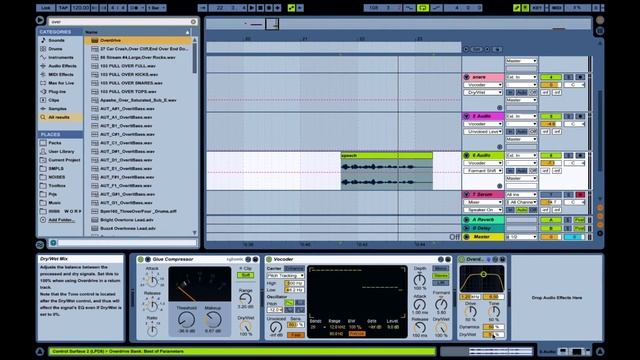Open snare track automation parameter Dry/Wet dropdown
The image size is (640, 360).
point(483,93)
